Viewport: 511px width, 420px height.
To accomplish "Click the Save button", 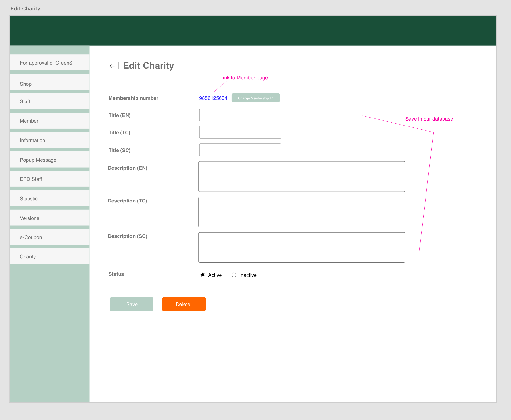I will coord(131,304).
